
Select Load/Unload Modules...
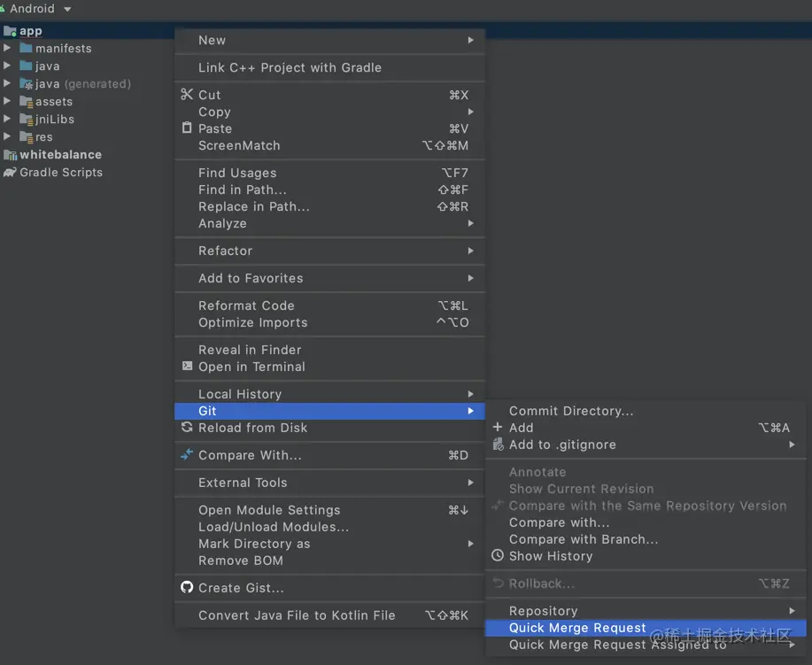tap(330, 527)
